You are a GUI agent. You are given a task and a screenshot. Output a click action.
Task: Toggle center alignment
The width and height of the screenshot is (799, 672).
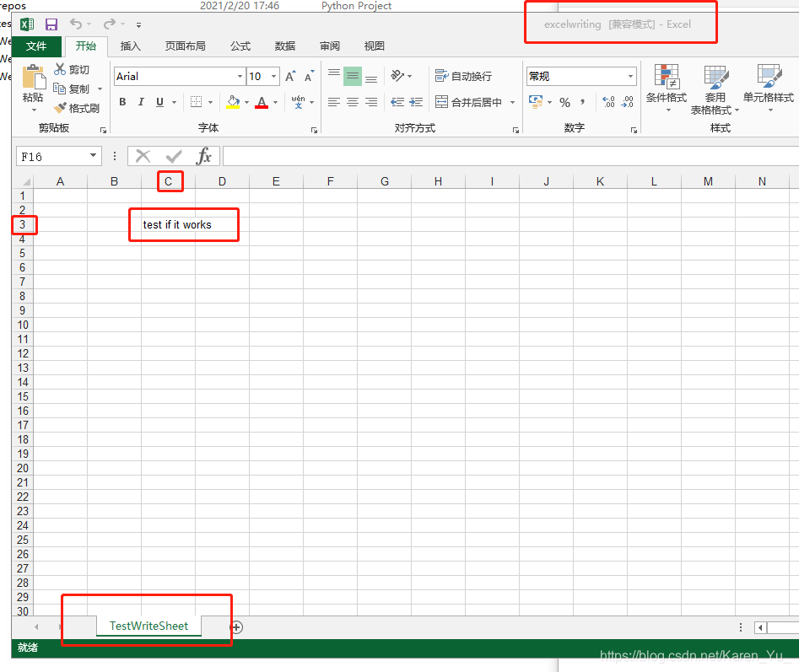tap(353, 103)
